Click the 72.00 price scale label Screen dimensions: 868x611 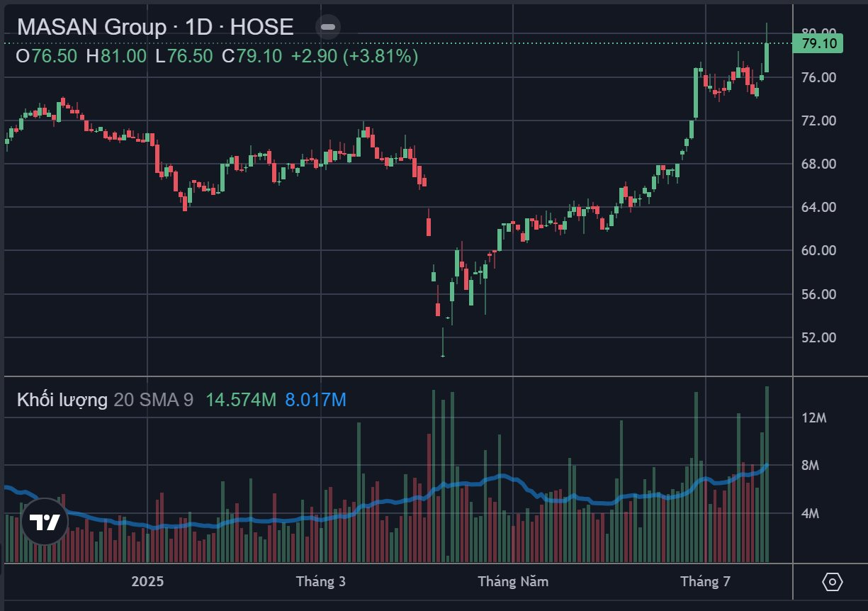(819, 120)
